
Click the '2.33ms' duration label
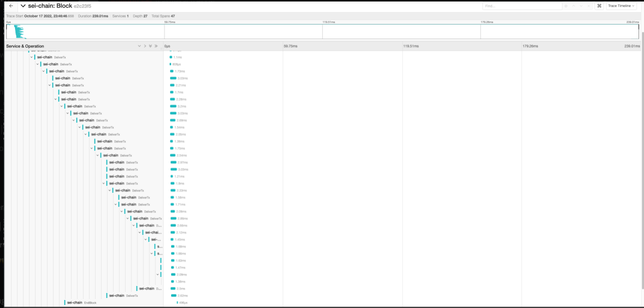pos(181,190)
